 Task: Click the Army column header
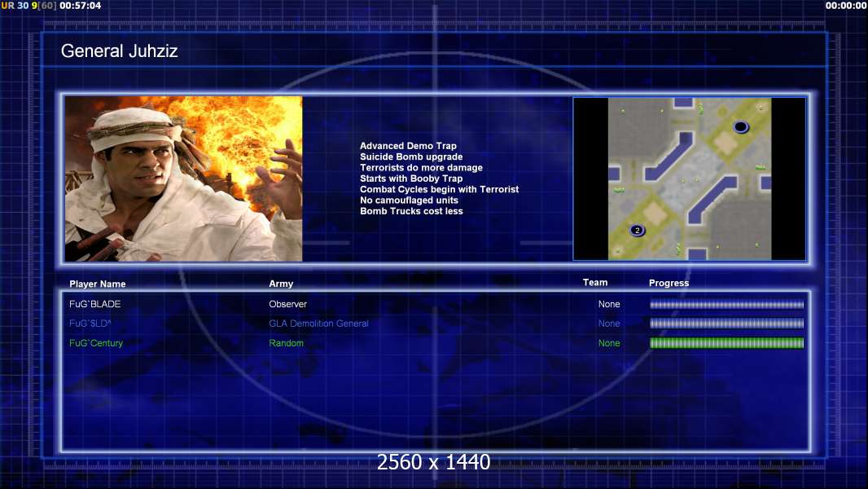point(281,283)
